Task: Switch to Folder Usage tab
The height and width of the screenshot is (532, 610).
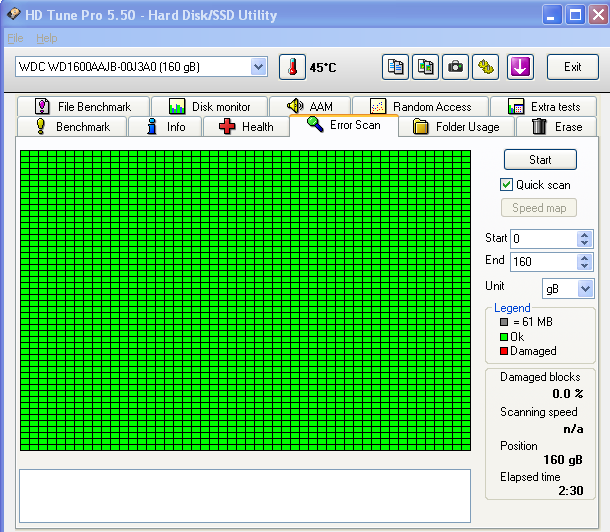Action: [457, 126]
